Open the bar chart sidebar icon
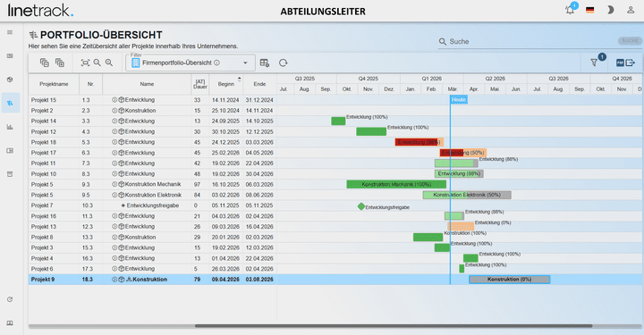 10,127
